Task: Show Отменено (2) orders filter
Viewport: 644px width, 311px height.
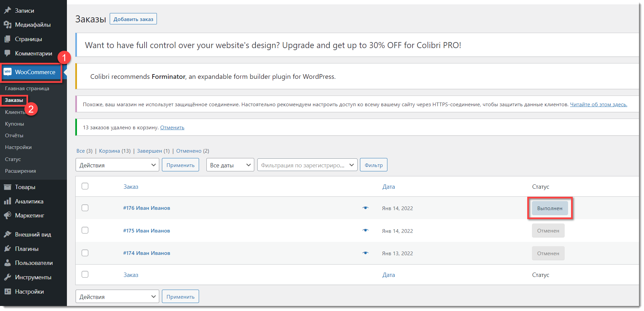Action: [193, 151]
